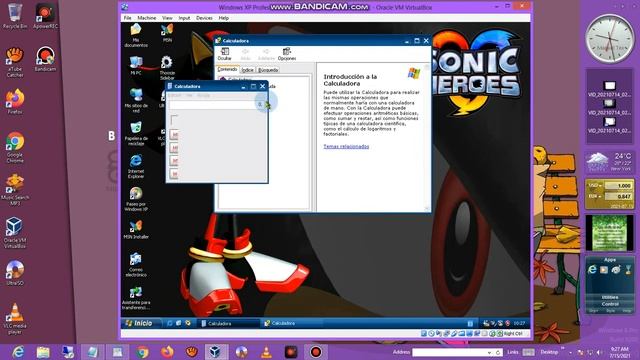Open the USD currency dropdown in the gadget
Image resolution: width=640 pixels, height=360 pixels.
tap(595, 185)
